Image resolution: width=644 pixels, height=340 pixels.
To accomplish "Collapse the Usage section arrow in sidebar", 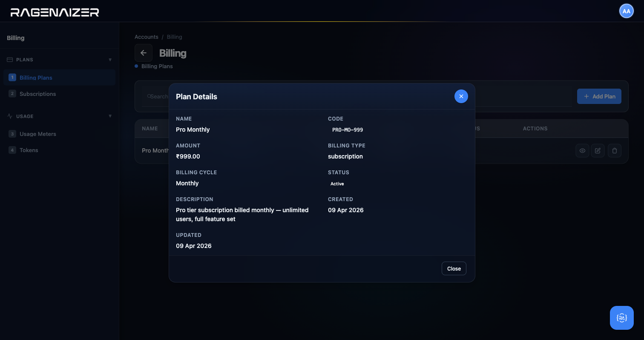I will click(110, 116).
